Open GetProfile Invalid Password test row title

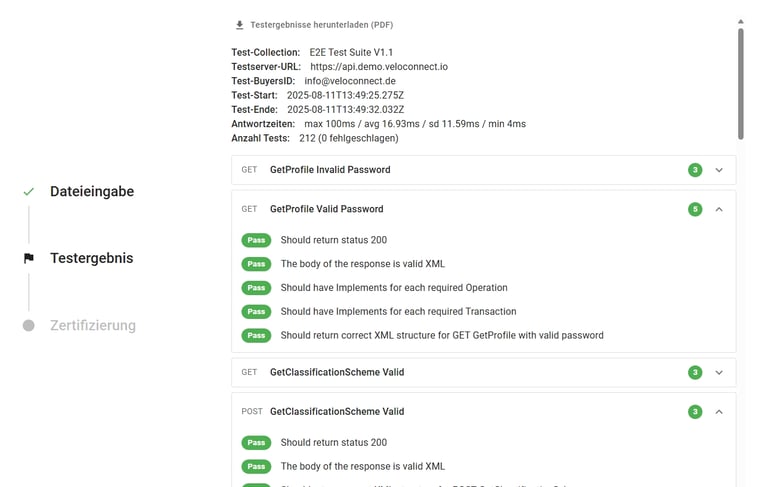point(330,170)
